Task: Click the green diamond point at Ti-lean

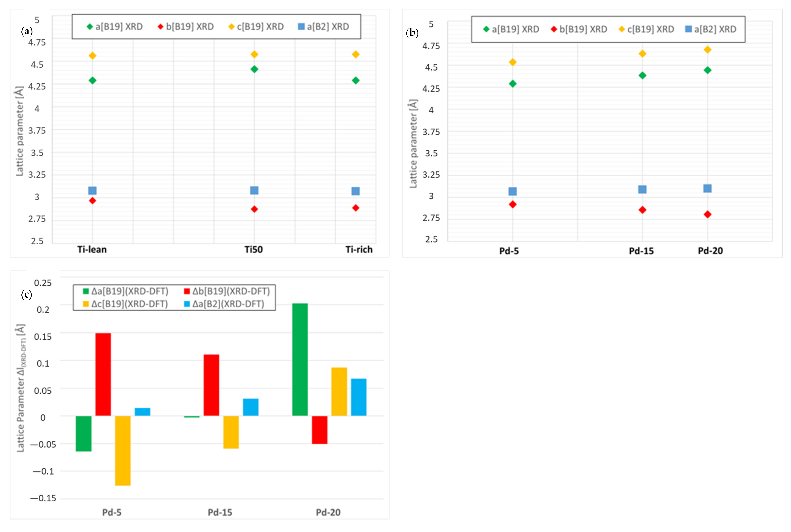Action: [92, 80]
